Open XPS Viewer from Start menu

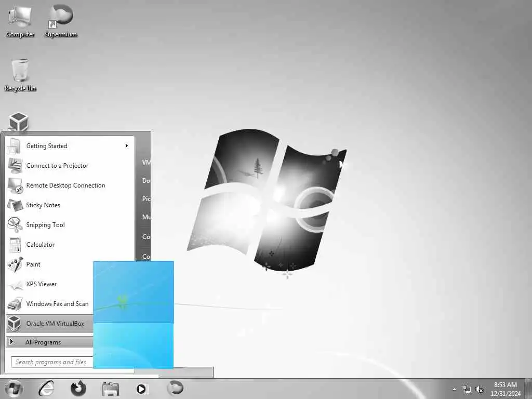pos(49,284)
